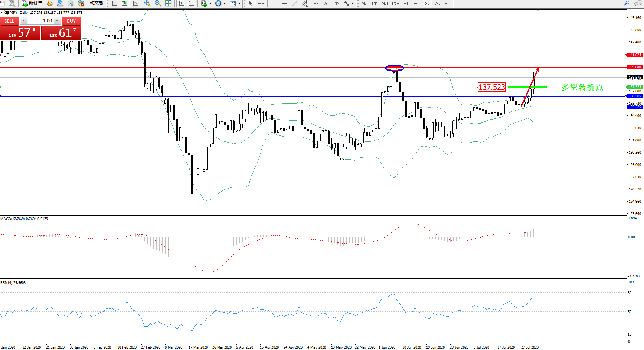The width and height of the screenshot is (644, 350).
Task: Click the red BUY button
Action: point(71,21)
